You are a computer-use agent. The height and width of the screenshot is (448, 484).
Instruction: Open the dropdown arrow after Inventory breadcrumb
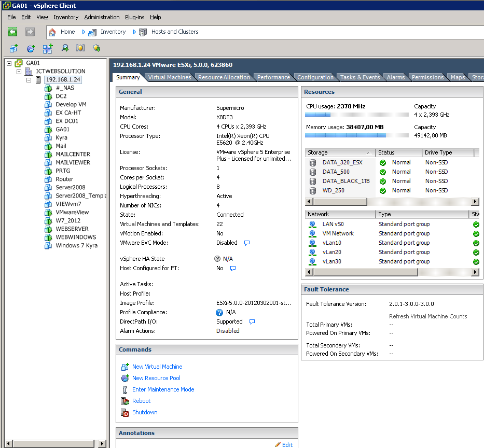tap(134, 32)
